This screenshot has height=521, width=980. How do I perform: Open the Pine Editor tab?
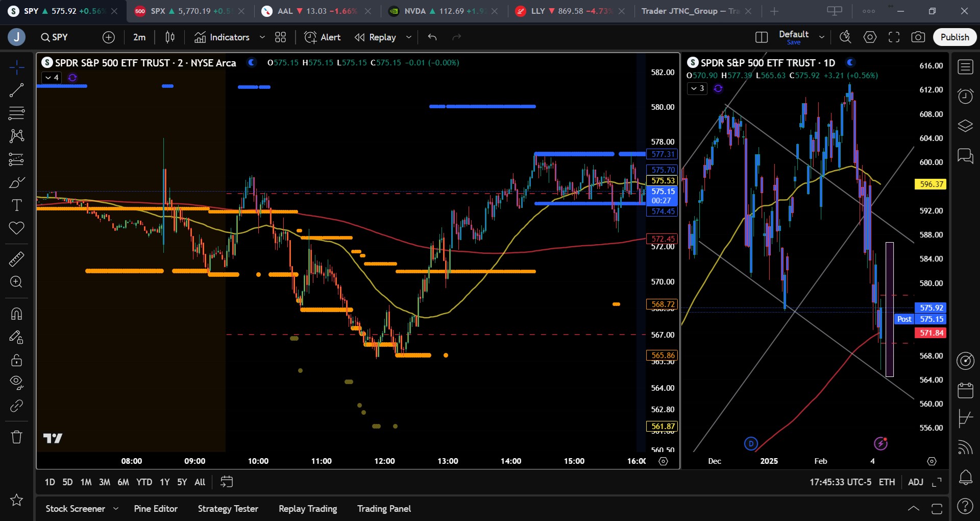coord(156,509)
